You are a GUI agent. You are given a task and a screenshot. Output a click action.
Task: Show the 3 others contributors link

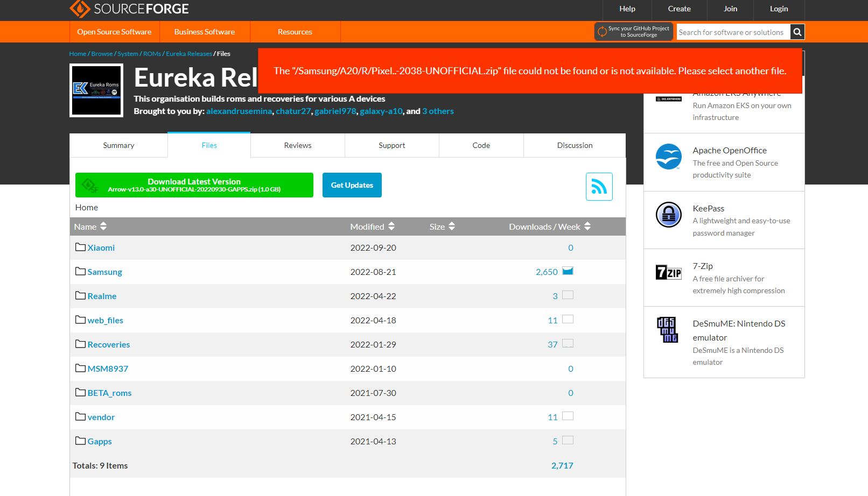click(438, 111)
